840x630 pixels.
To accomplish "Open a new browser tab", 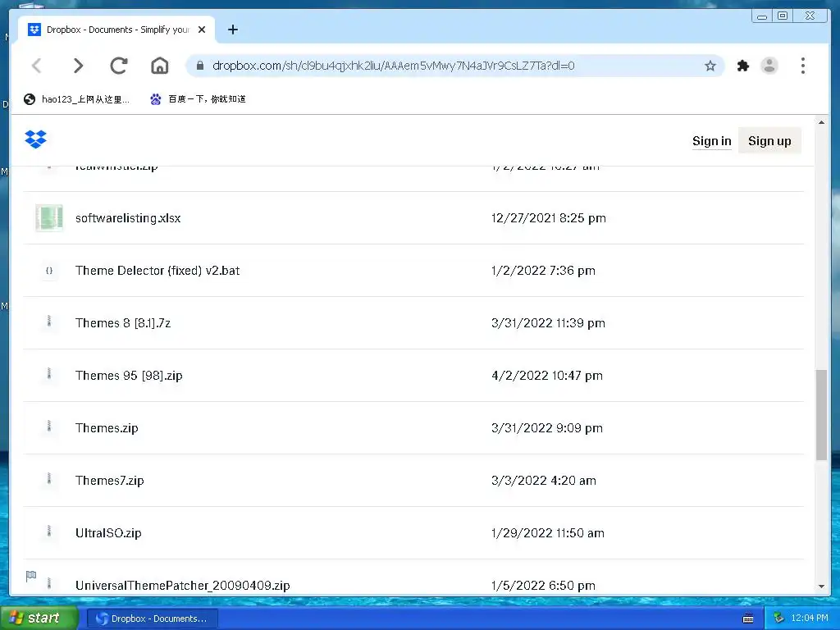I will point(232,30).
